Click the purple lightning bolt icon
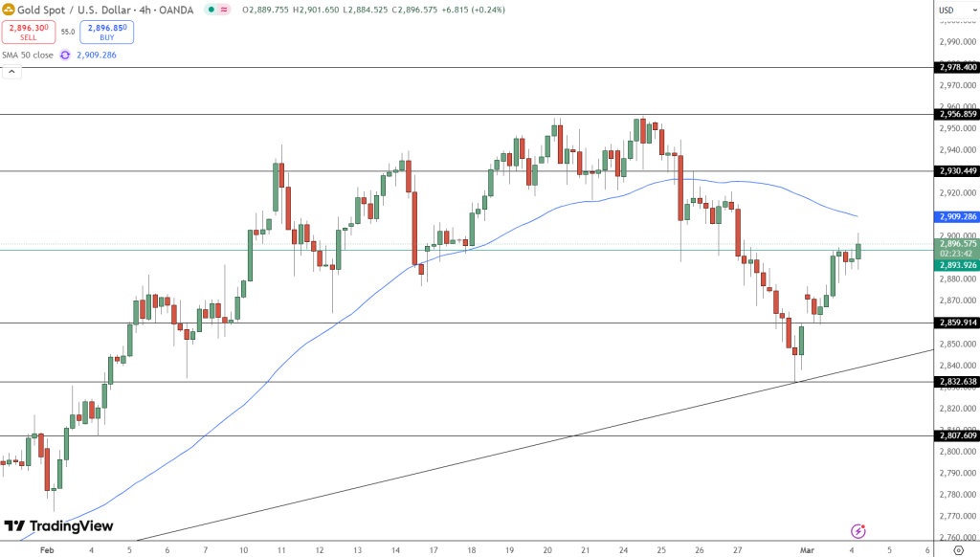Screen dimensions: 980x557 pos(858,531)
